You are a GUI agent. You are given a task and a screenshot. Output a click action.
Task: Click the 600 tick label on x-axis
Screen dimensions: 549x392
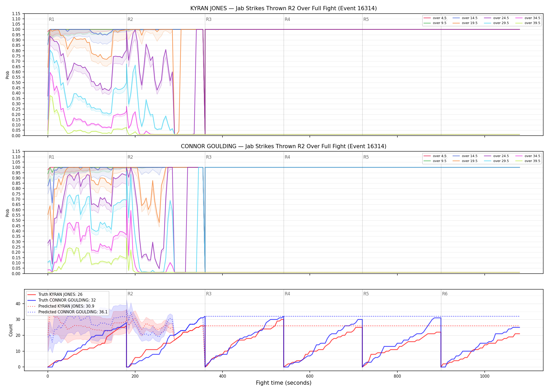pos(310,376)
